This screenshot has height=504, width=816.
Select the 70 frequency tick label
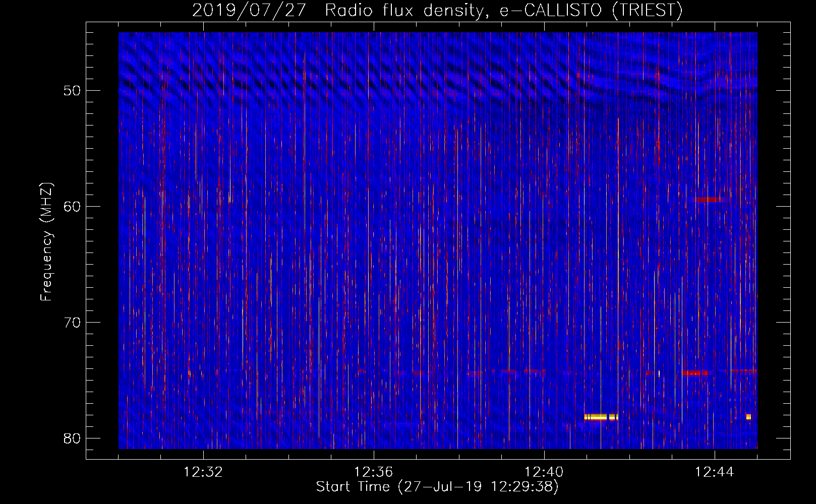tap(73, 323)
